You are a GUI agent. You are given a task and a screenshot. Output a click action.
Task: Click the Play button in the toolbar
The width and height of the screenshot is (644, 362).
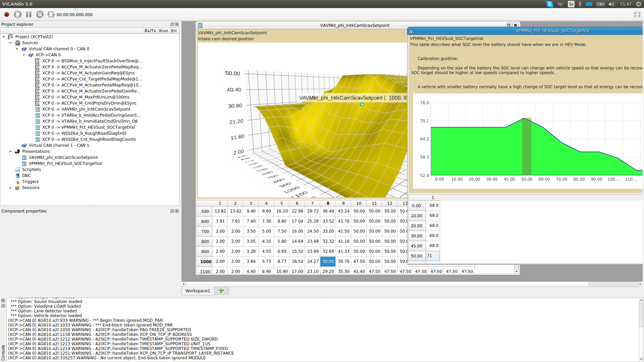18,14
